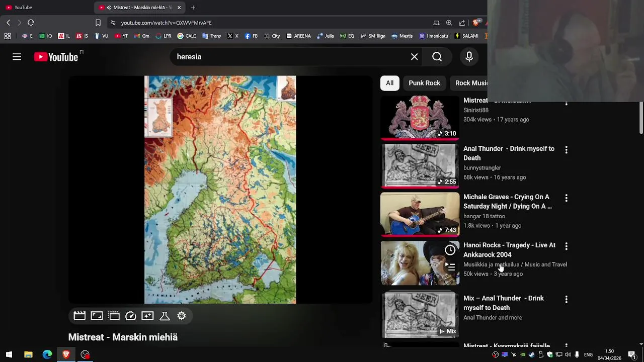Open options menu for Michale Graves video
The height and width of the screenshot is (362, 644).
click(567, 198)
